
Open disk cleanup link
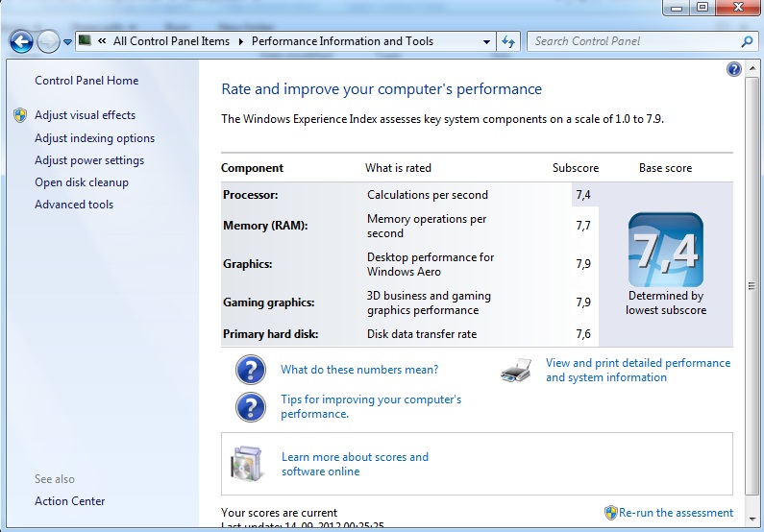(x=82, y=182)
